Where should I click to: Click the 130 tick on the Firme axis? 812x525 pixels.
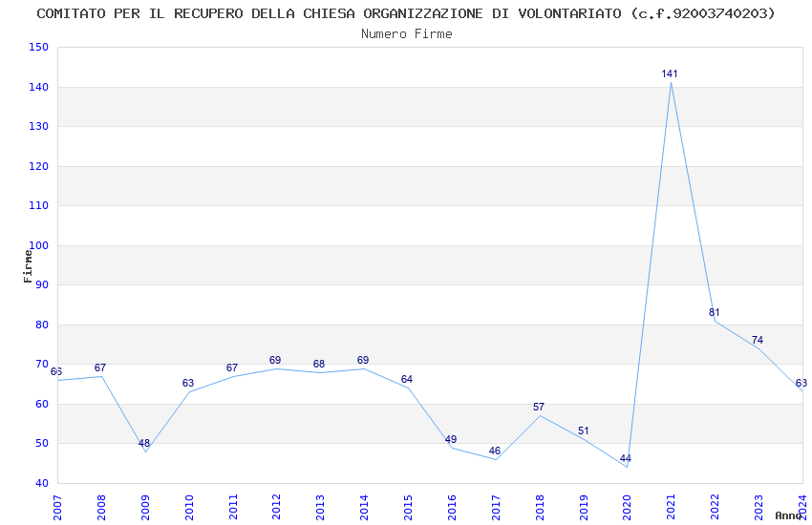pyautogui.click(x=38, y=126)
